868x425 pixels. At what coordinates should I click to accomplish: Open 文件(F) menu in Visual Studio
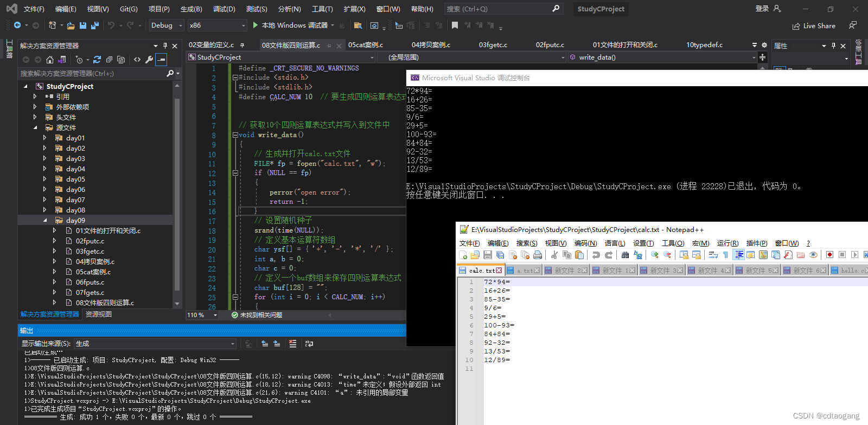(x=34, y=9)
